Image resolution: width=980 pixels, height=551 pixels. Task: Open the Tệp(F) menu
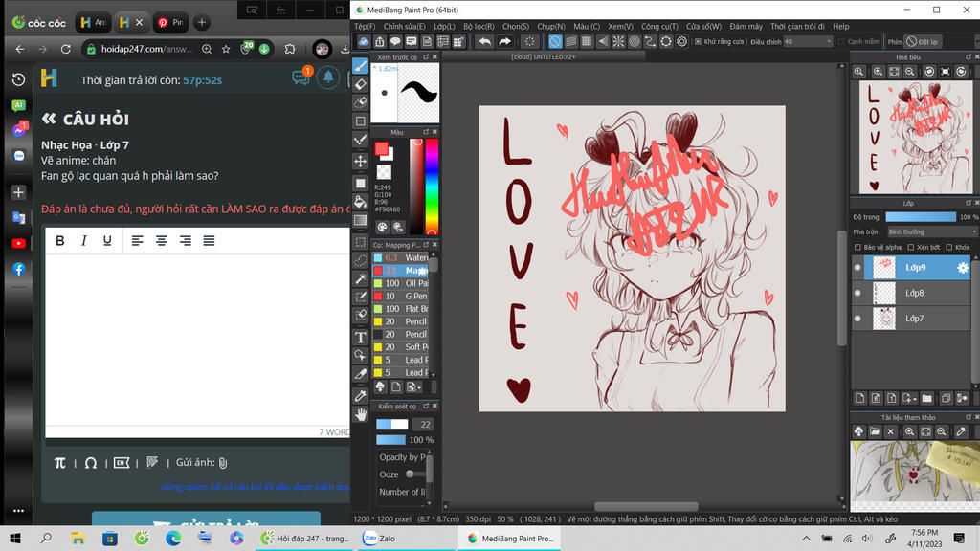(365, 26)
